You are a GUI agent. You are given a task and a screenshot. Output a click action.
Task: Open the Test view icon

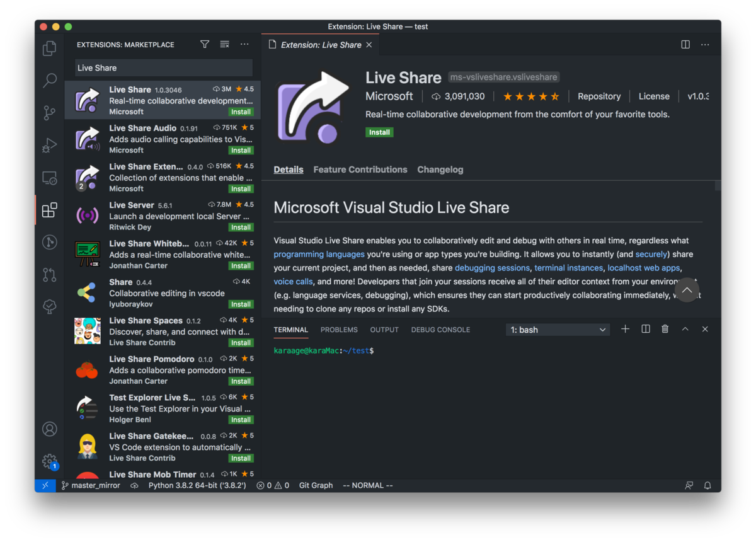(x=49, y=306)
